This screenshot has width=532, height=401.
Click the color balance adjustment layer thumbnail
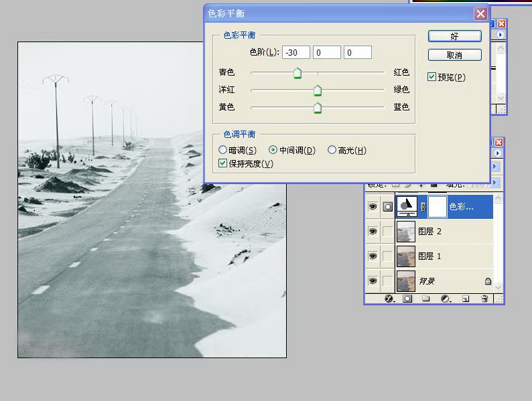coord(407,207)
